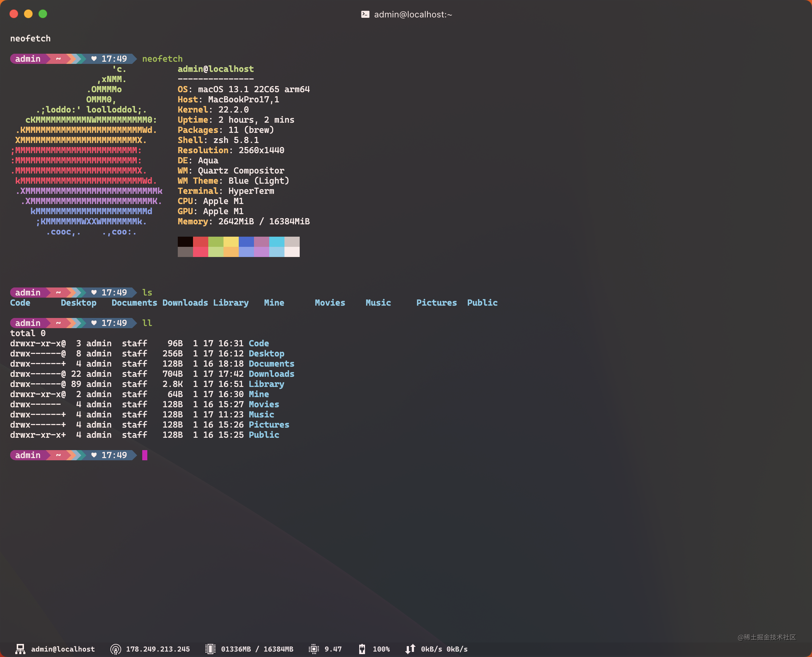Click 'HyperTerm' terminal value

(251, 191)
